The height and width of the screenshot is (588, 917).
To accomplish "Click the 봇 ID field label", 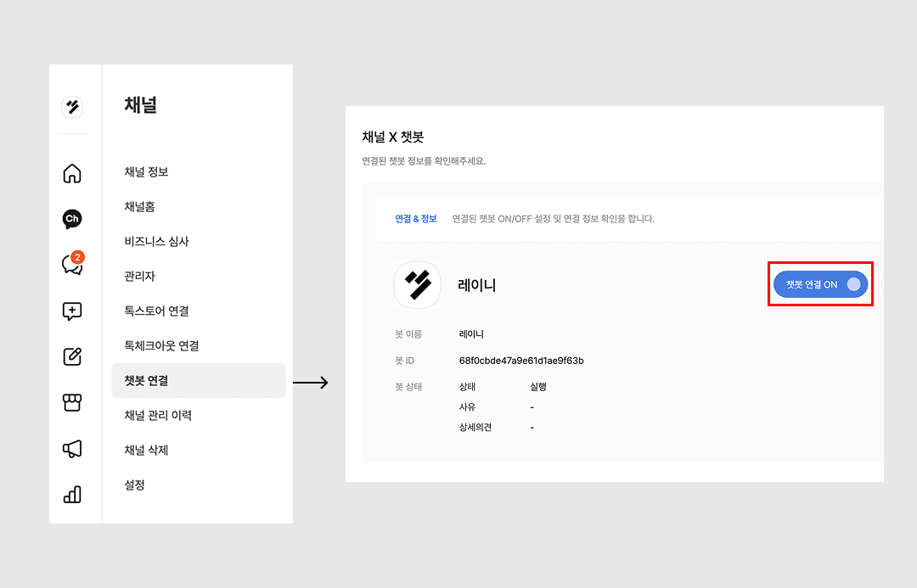I will pos(405,361).
